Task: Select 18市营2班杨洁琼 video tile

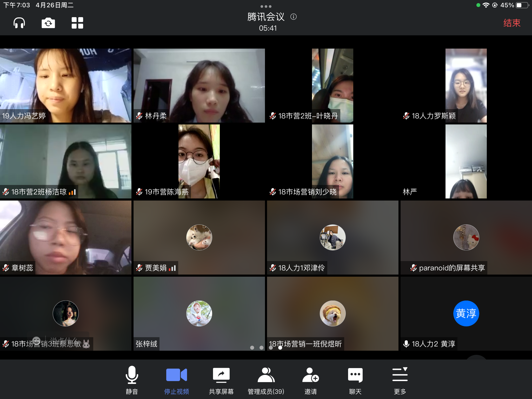Action: 66,161
